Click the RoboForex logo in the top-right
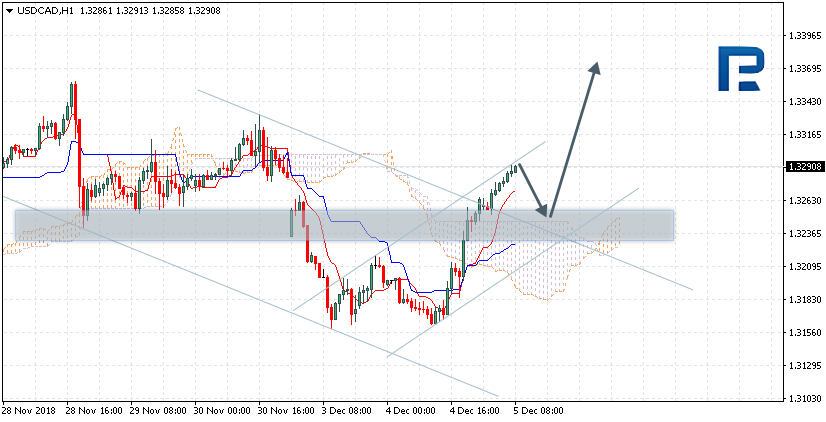The height and width of the screenshot is (422, 826). [745, 70]
